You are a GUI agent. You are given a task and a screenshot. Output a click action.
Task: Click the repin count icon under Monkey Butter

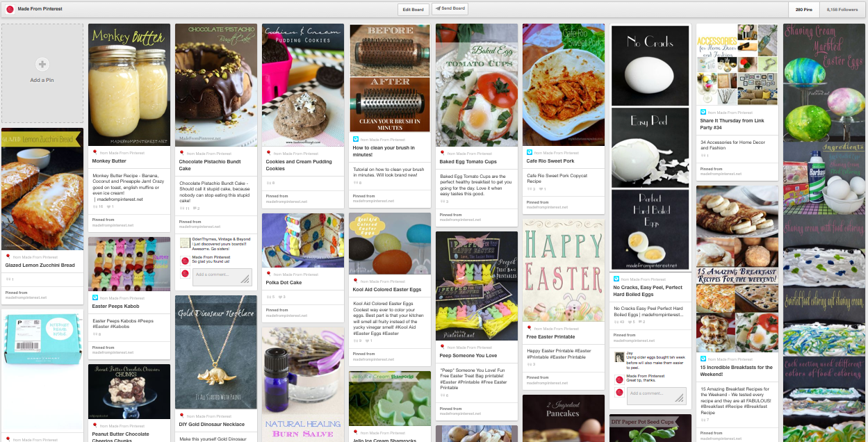tap(95, 206)
